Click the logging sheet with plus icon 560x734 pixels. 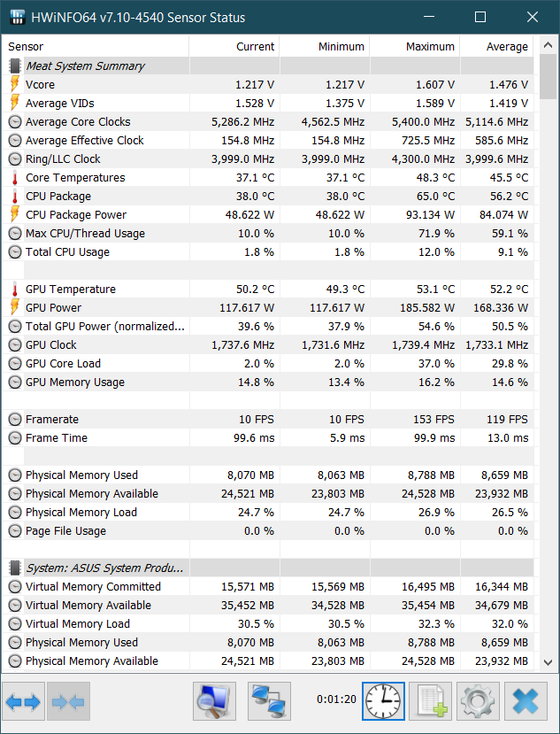[x=431, y=701]
